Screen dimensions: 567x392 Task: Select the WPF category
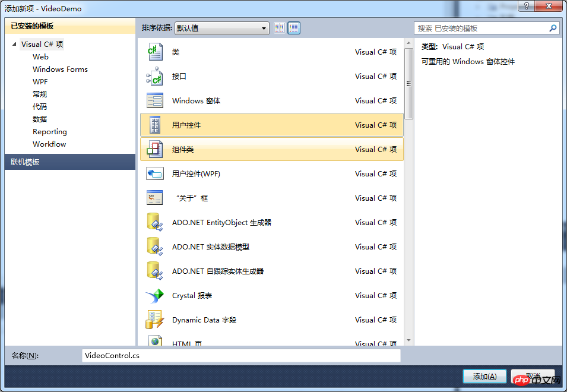click(x=40, y=82)
